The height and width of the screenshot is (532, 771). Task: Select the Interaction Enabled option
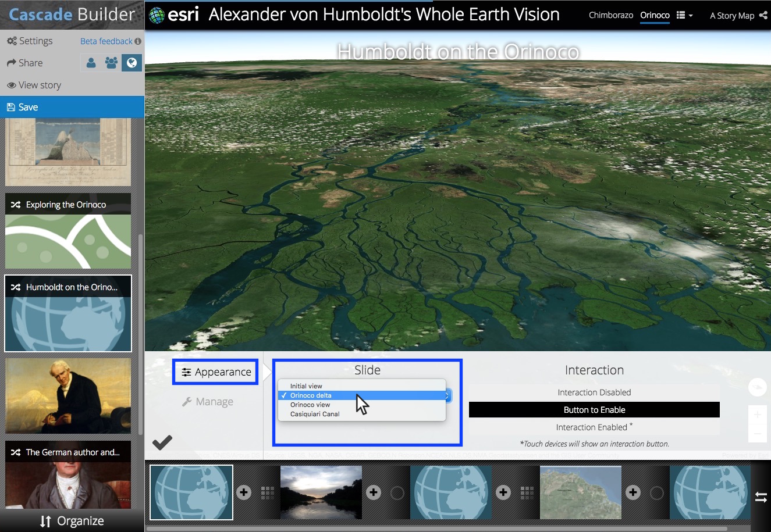click(594, 427)
